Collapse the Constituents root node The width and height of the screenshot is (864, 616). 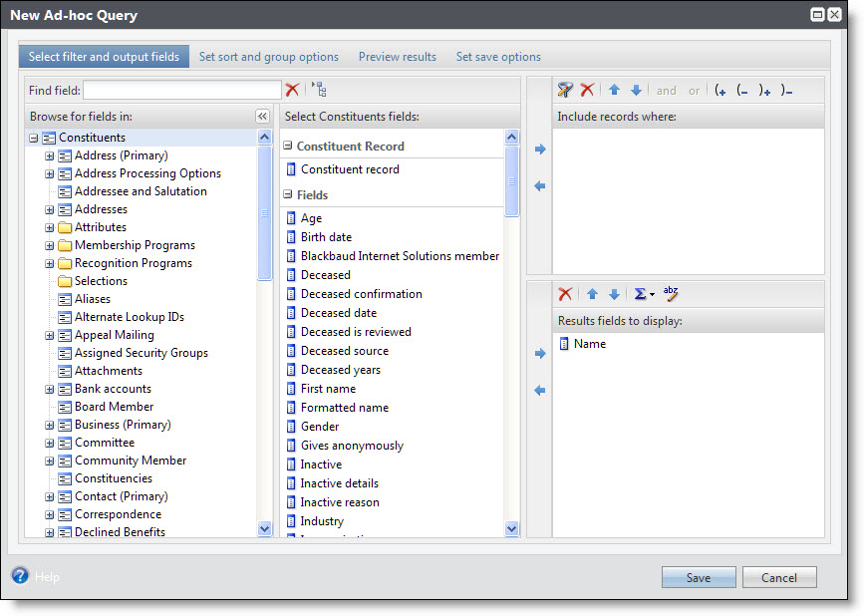point(34,138)
